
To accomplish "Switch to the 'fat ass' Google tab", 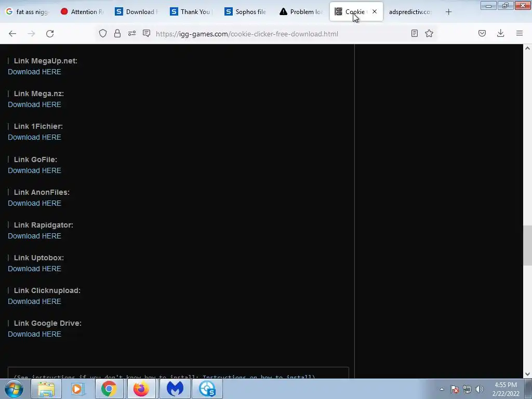I will (x=28, y=11).
